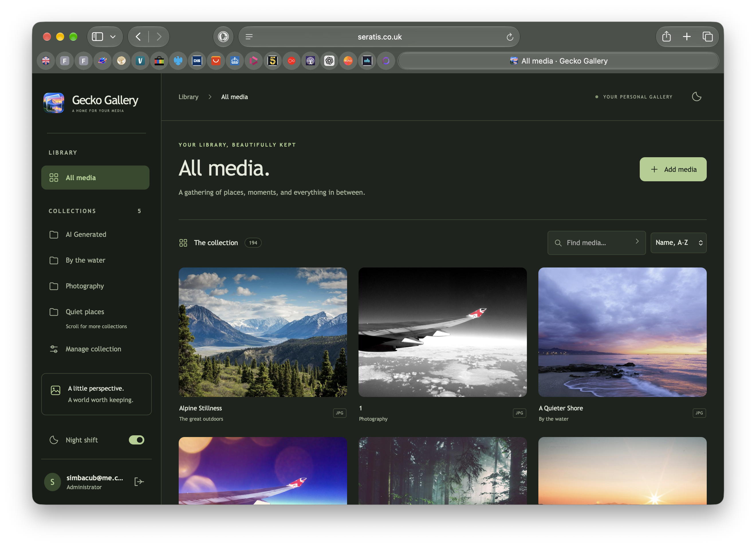Image resolution: width=756 pixels, height=547 pixels.
Task: Open the Alpine Stillness mountain thumbnail
Action: tap(263, 332)
